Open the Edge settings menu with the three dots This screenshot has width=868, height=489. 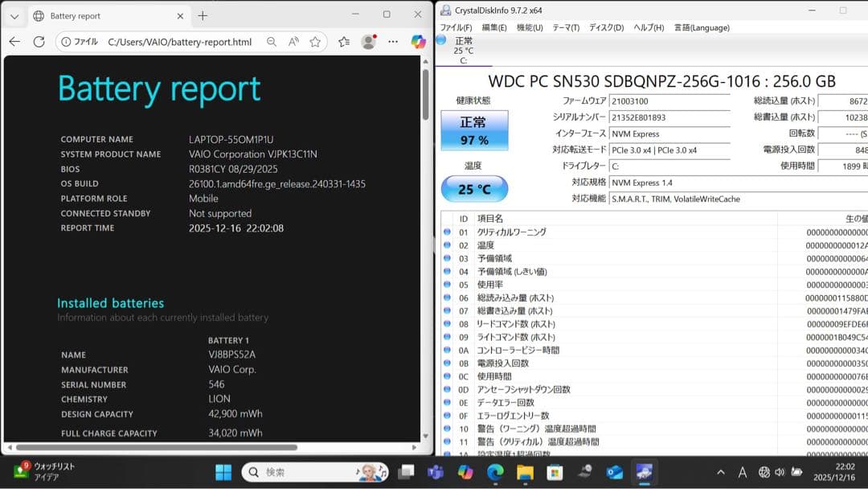(393, 42)
